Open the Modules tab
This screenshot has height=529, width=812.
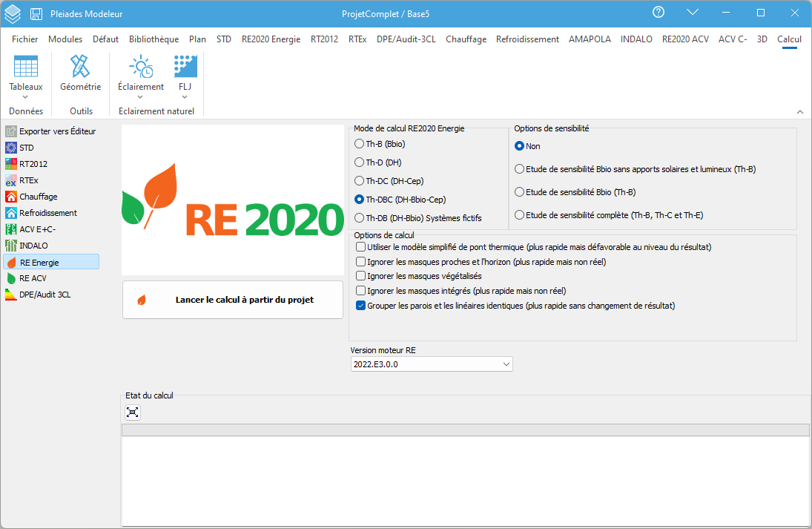click(x=65, y=39)
